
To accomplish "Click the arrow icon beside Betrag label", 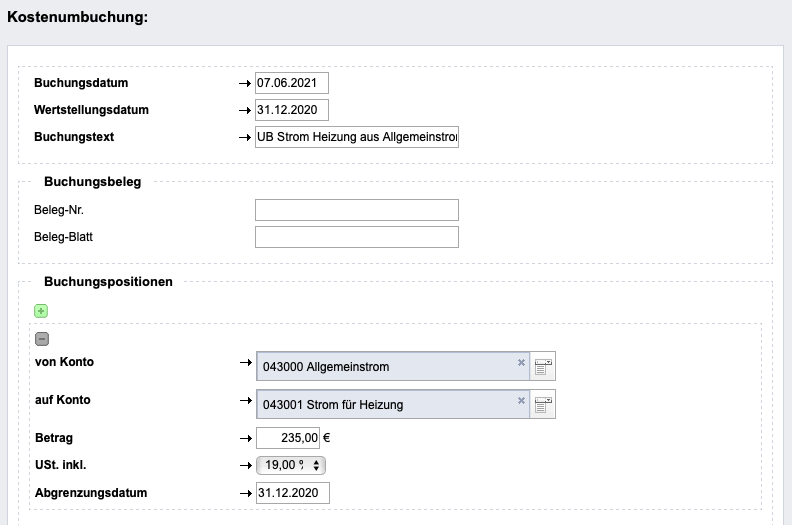I will point(246,438).
